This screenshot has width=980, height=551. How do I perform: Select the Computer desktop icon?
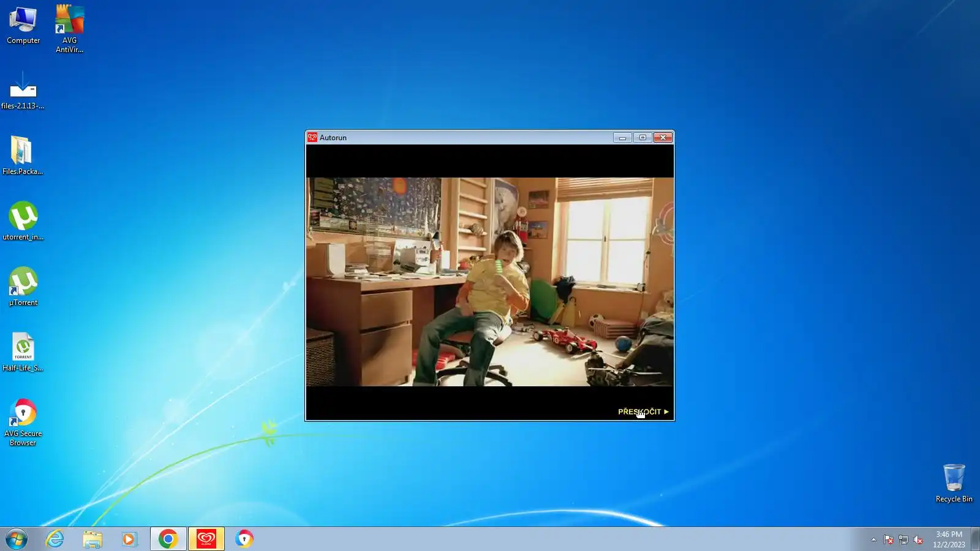point(23,26)
